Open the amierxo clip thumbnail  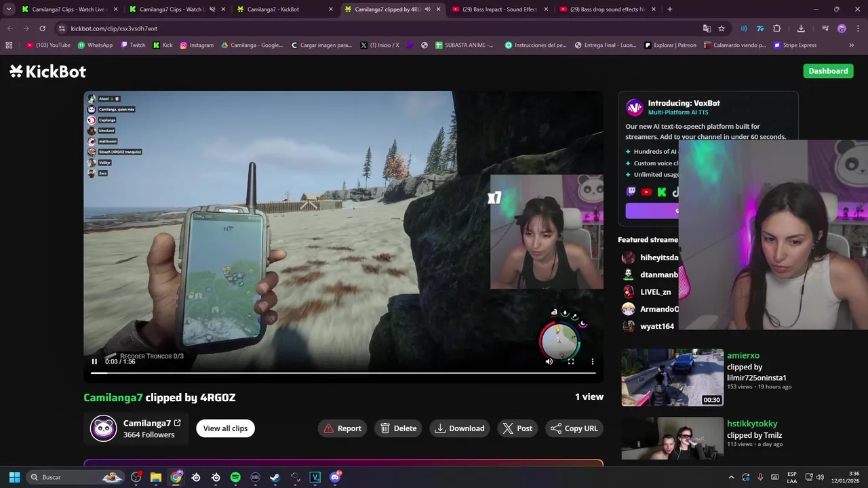672,378
